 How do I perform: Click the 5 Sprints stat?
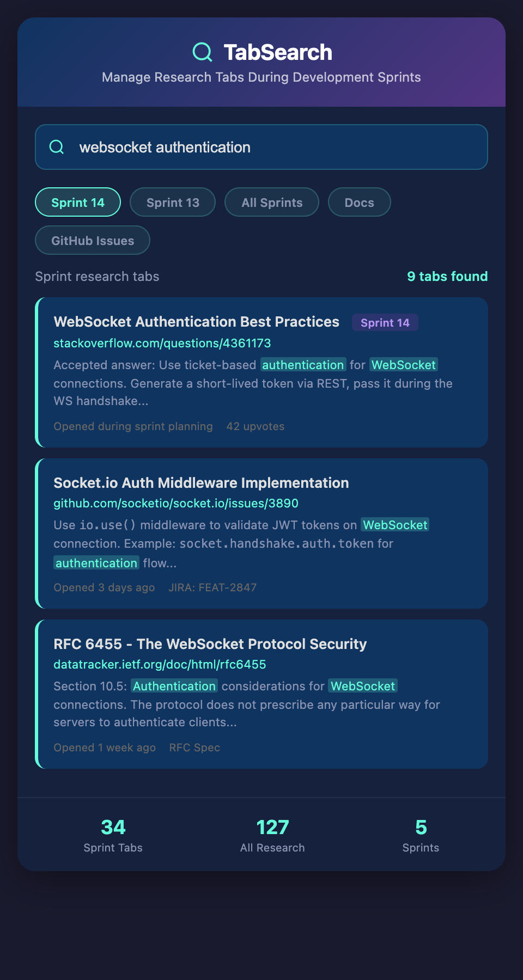[x=421, y=835]
